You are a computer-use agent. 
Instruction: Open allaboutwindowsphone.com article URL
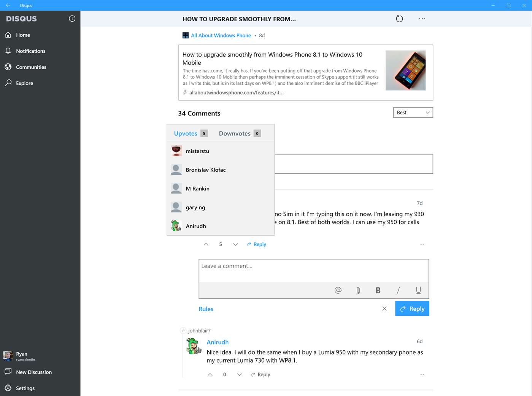click(236, 93)
